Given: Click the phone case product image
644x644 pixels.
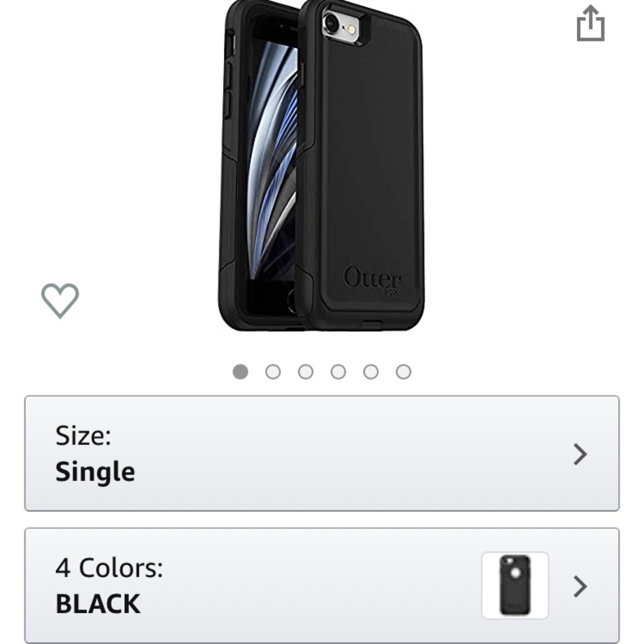Looking at the screenshot, I should coord(322,167).
